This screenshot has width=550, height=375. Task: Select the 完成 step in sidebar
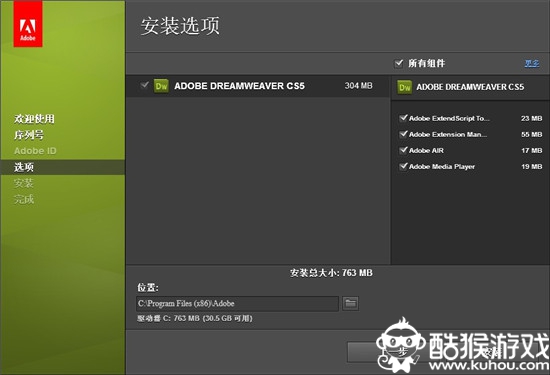[24, 199]
